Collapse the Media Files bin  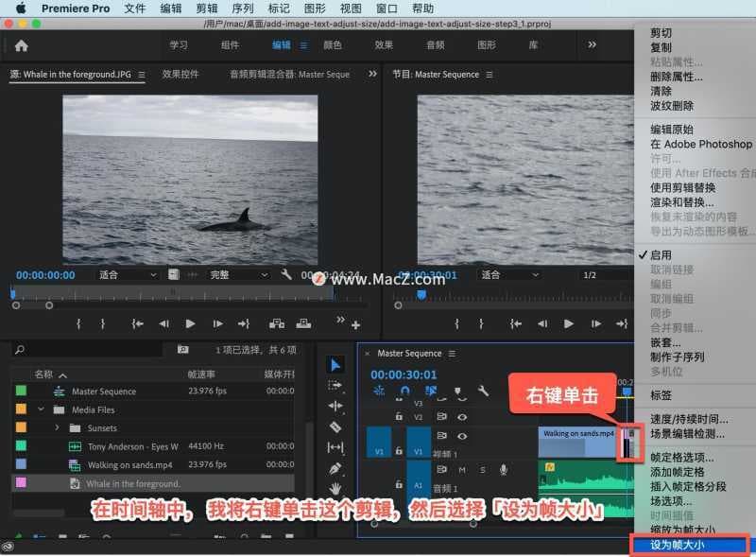click(41, 409)
